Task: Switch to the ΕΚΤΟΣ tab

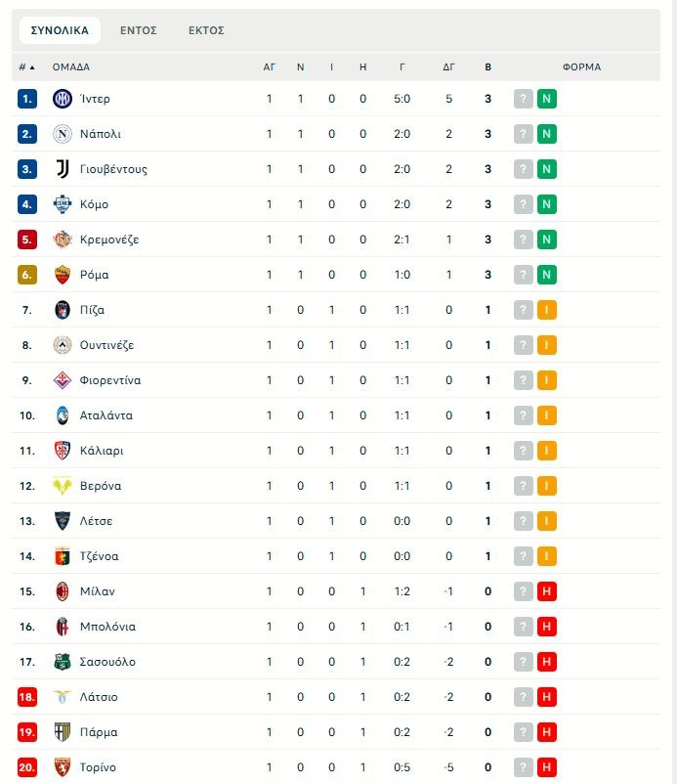Action: click(206, 30)
